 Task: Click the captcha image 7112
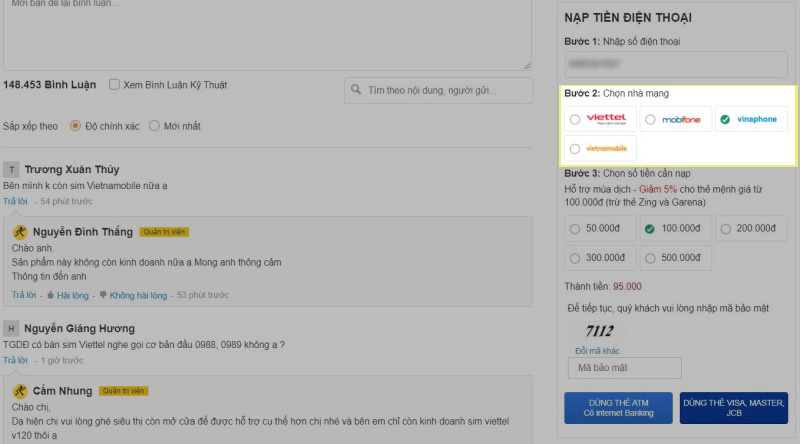pos(599,331)
